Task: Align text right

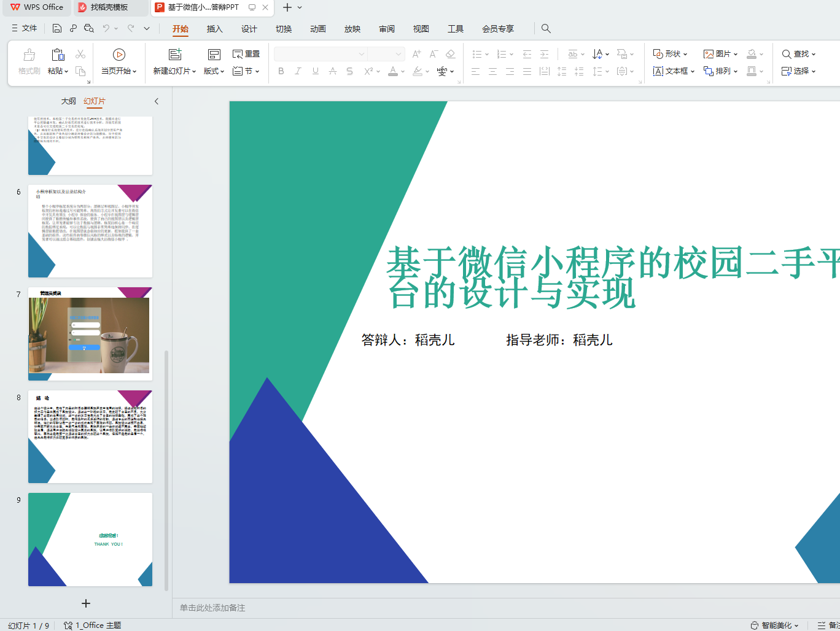Action: click(x=510, y=71)
